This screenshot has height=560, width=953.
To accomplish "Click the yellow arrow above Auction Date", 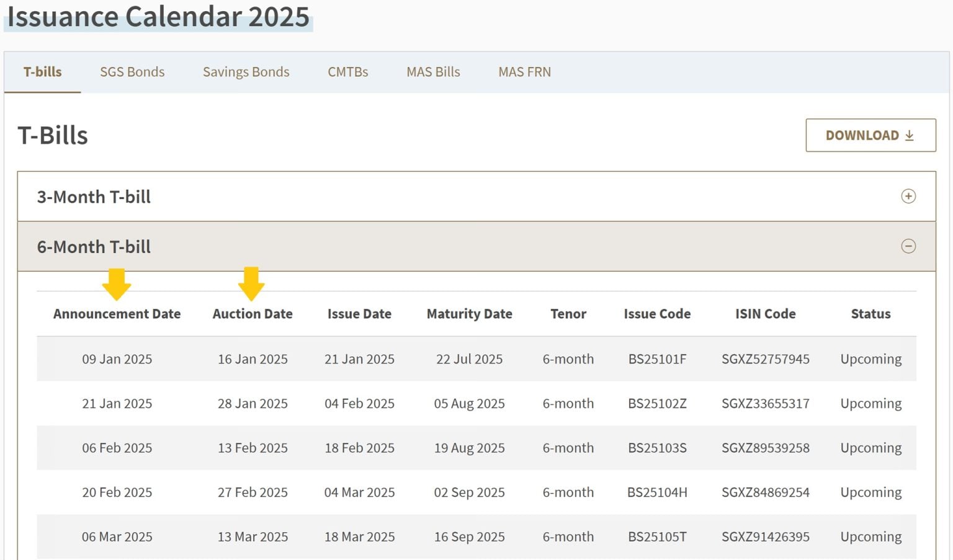I will (x=251, y=284).
